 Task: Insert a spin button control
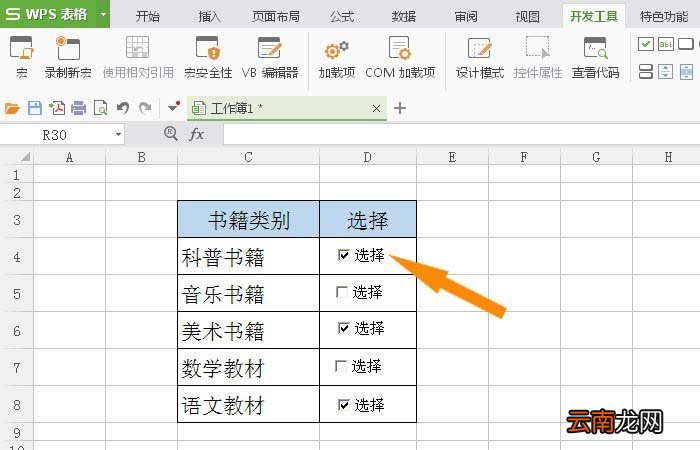(x=666, y=71)
